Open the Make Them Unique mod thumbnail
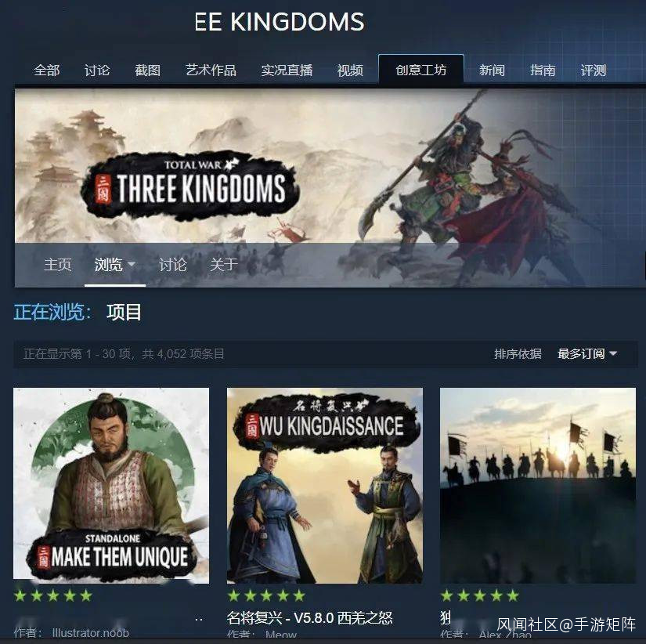Screen dimensions: 646x644 111,485
